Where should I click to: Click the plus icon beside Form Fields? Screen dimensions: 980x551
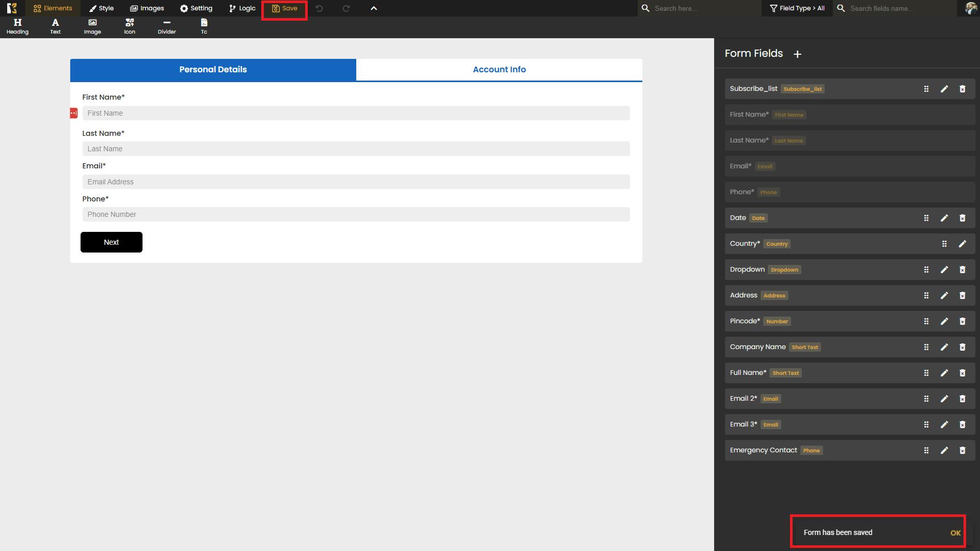click(797, 54)
